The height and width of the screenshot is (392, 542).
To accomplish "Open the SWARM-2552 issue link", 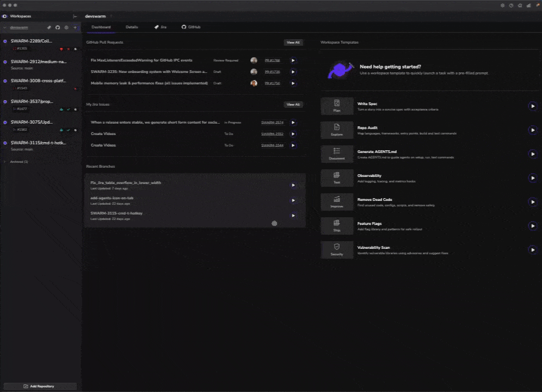I will tap(273, 134).
